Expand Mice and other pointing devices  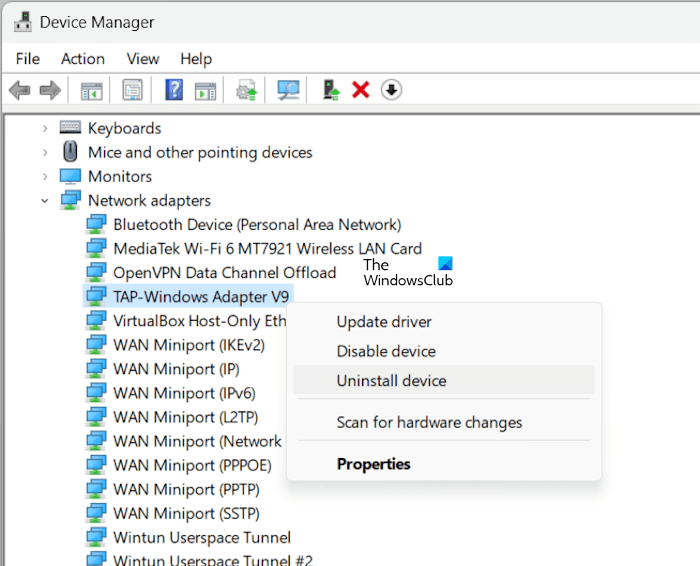click(x=45, y=152)
